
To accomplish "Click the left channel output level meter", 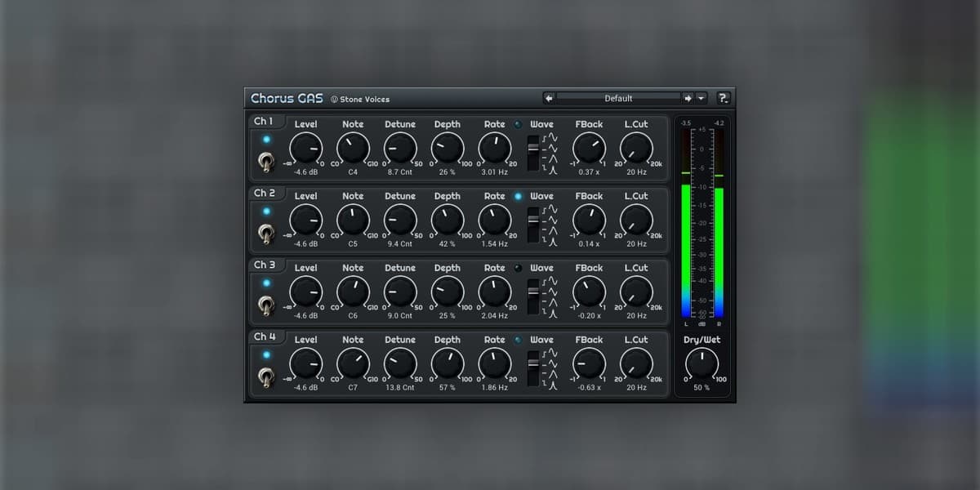I will (x=686, y=222).
